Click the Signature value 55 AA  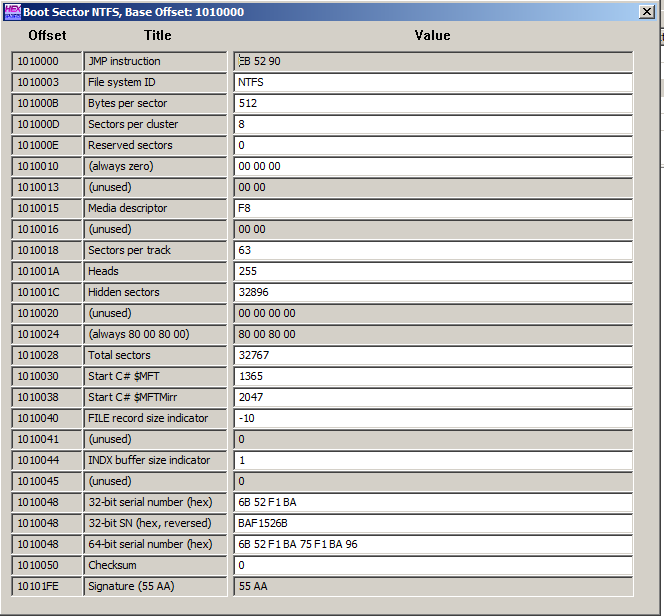click(x=433, y=586)
